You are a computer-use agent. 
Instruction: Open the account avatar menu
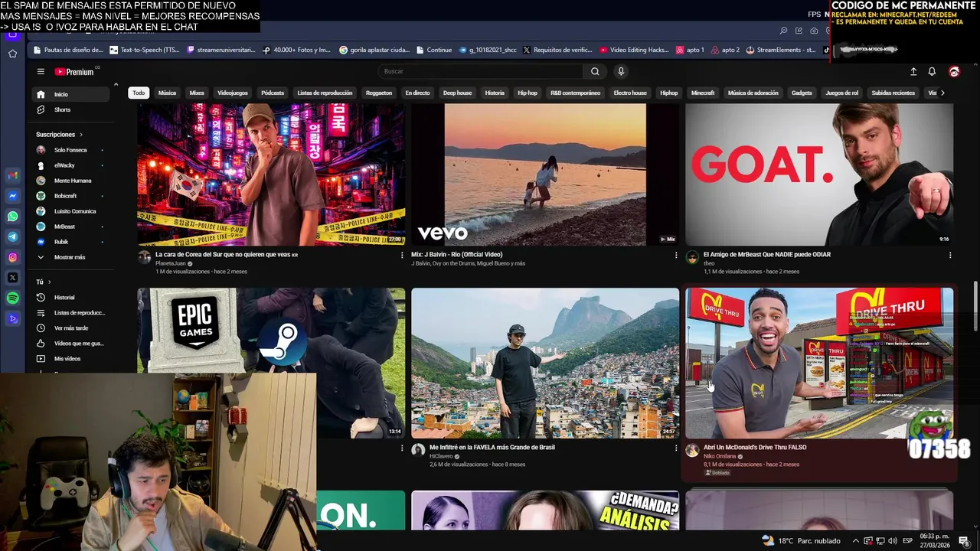(x=954, y=71)
